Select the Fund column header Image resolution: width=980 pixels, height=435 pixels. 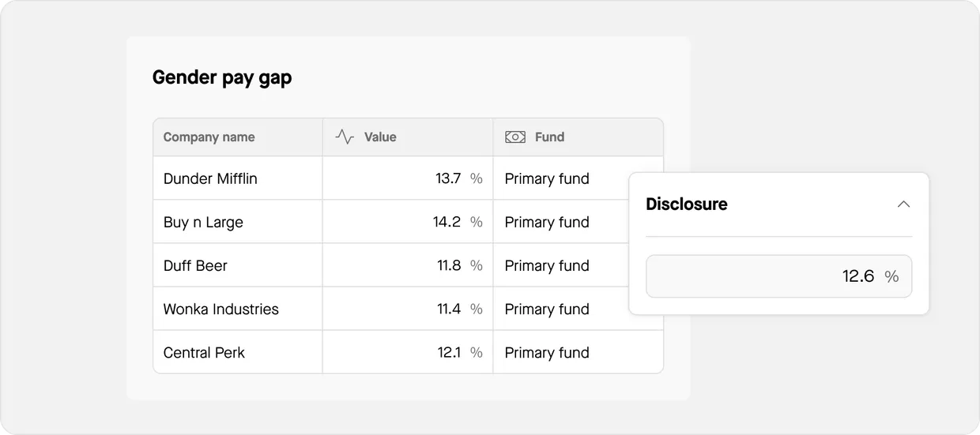549,137
